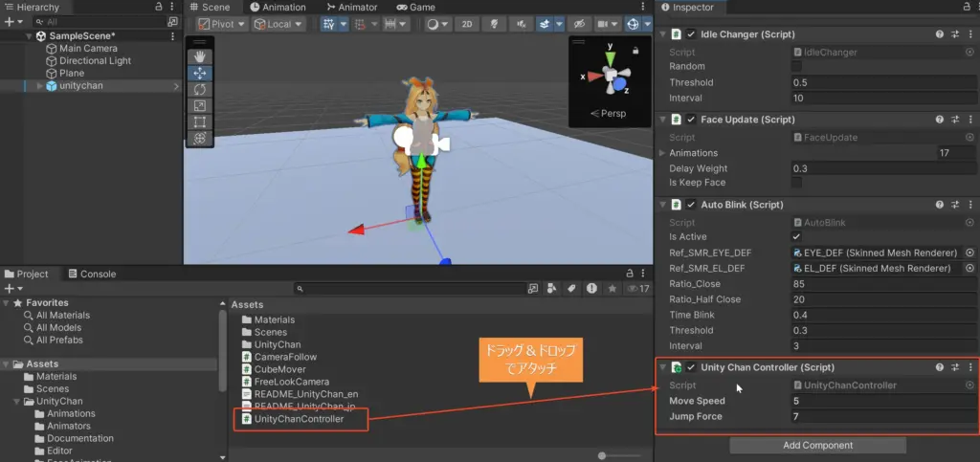
Task: Click the Hierarchy panel lock icon
Action: pyautogui.click(x=159, y=7)
